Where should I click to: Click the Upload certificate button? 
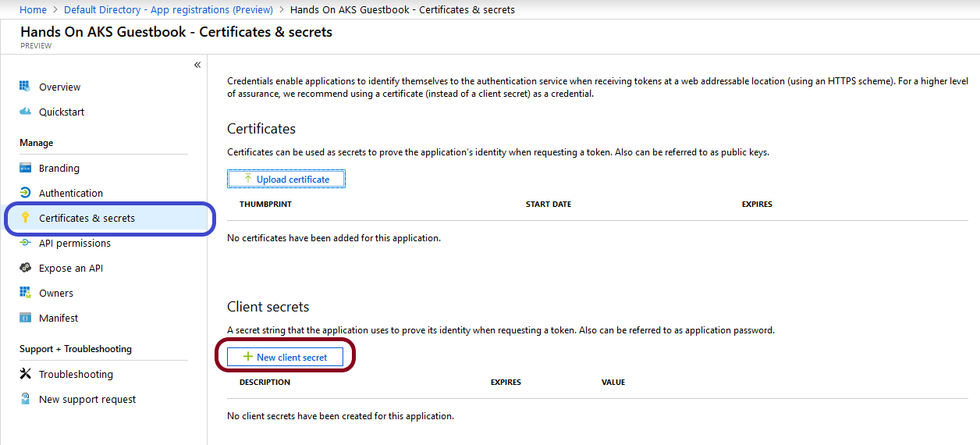(286, 179)
